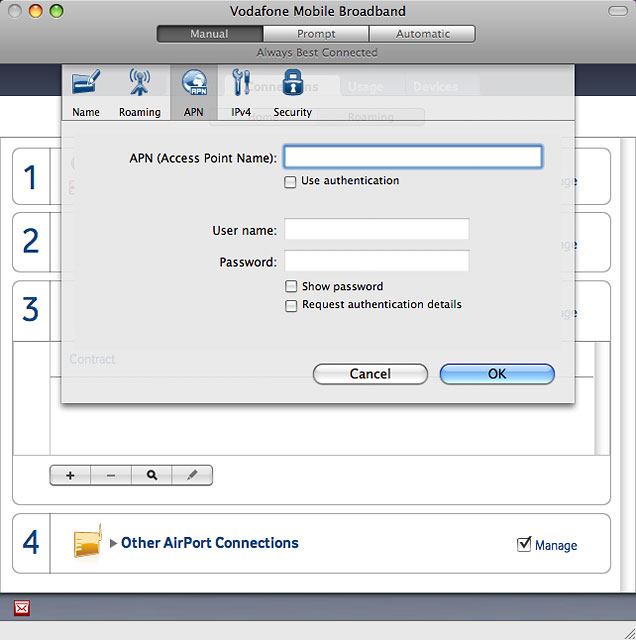Expand Other AirPort Connections disclosure triangle
Screen dimensions: 636x640
tap(114, 544)
